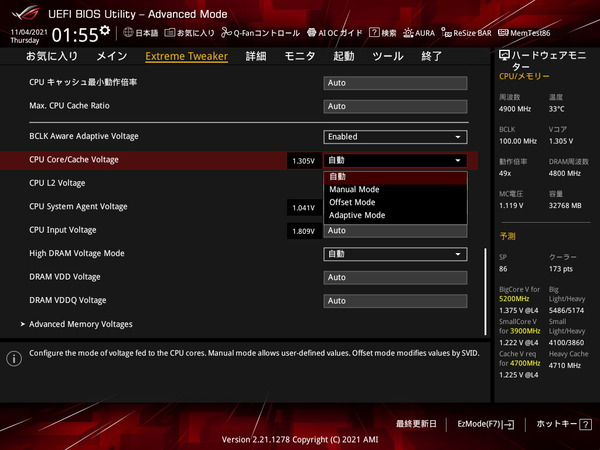Click the hardware monitor screen icon
Screen dimensions: 600x450
coord(504,55)
